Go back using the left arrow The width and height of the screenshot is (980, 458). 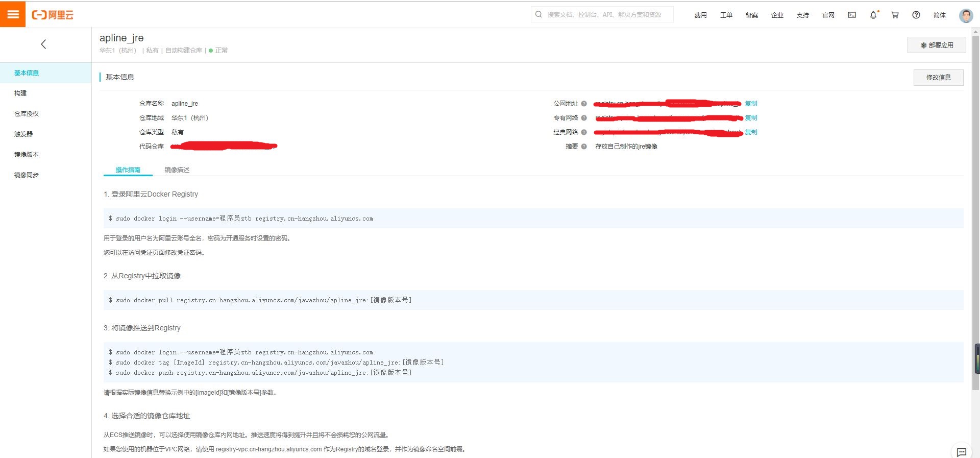click(43, 44)
